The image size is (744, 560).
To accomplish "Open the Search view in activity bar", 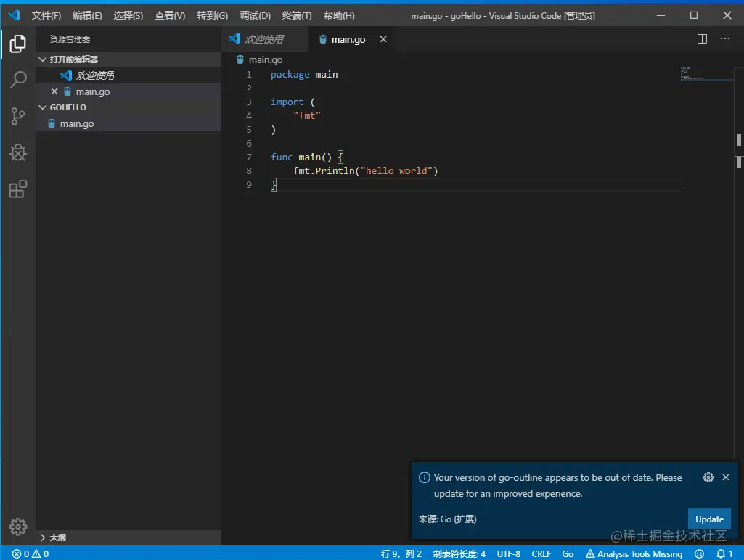I will 18,79.
